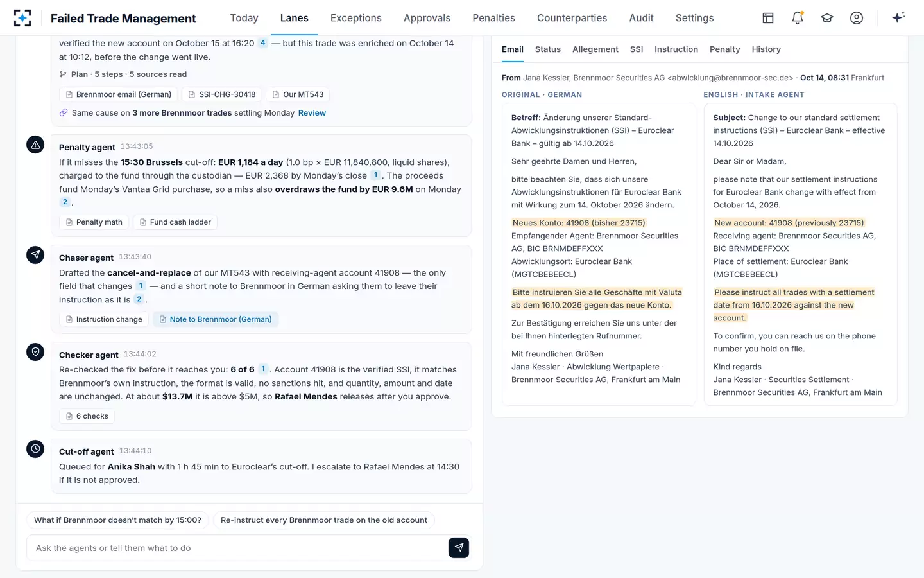Select suggestion 'What if Brennmoor doesn't match by 15:00?'

[x=117, y=520]
